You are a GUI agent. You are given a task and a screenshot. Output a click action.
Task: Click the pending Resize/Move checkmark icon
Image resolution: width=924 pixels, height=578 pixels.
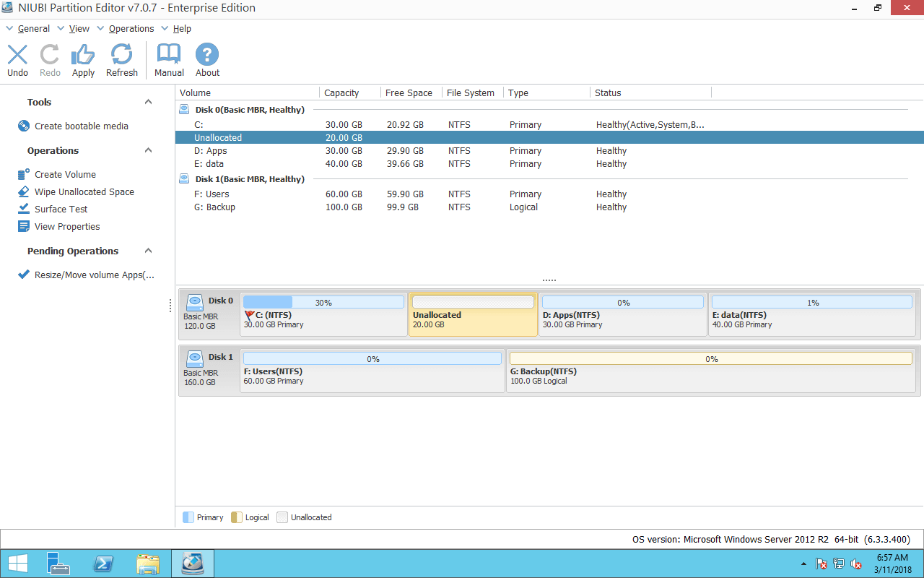[24, 275]
